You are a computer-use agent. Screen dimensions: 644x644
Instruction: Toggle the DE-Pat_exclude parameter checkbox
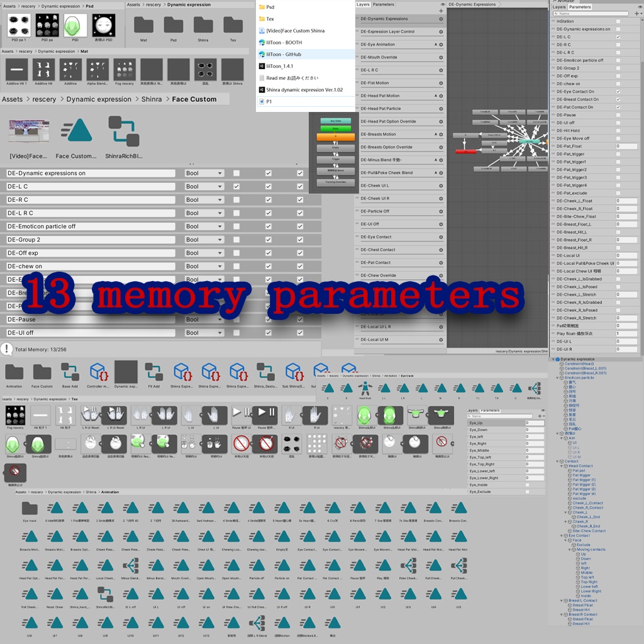pos(618,193)
